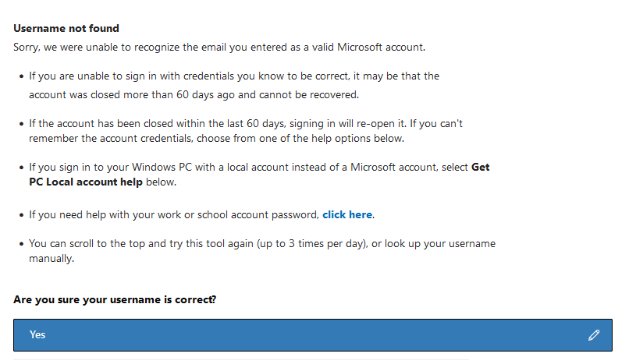The height and width of the screenshot is (364, 636).
Task: Click the word "manually" in last bullet
Action: coord(52,258)
